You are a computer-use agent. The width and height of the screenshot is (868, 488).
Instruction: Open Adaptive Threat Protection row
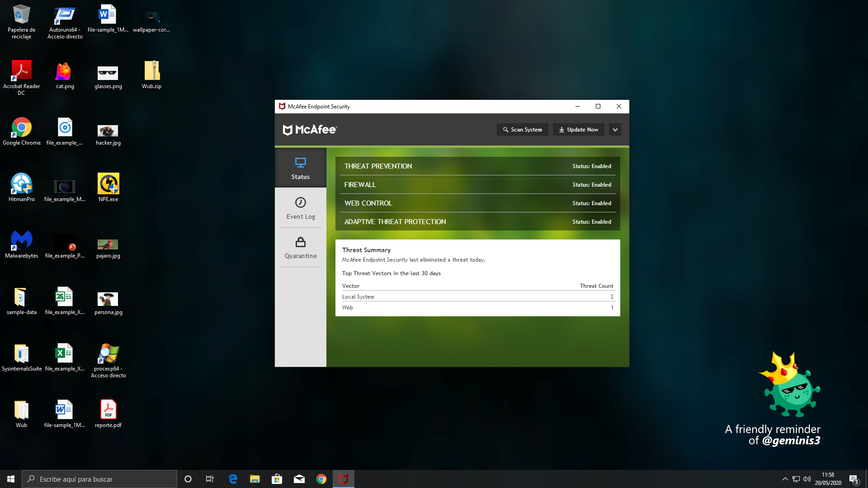coord(477,222)
